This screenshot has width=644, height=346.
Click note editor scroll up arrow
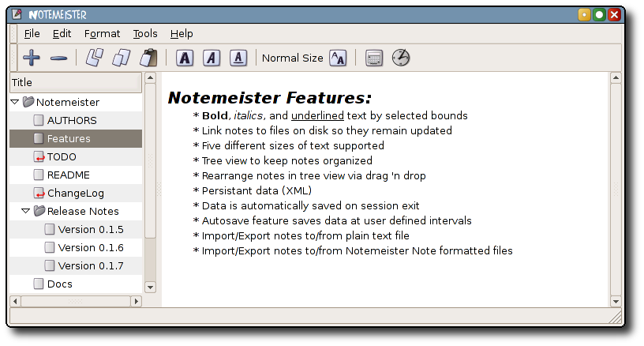[x=616, y=77]
